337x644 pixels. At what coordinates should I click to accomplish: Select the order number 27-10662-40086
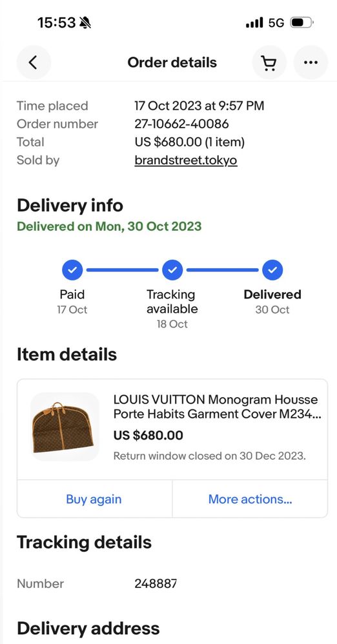point(181,124)
